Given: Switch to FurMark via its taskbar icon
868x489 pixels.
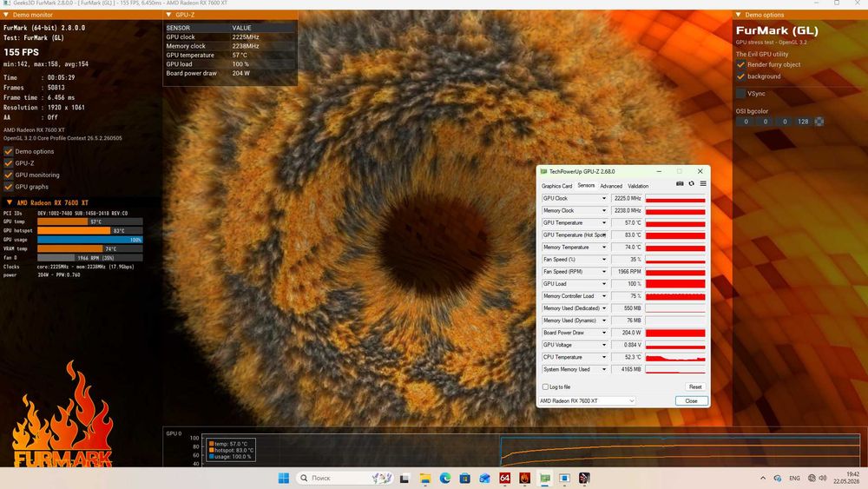Looking at the screenshot, I should click(x=525, y=478).
